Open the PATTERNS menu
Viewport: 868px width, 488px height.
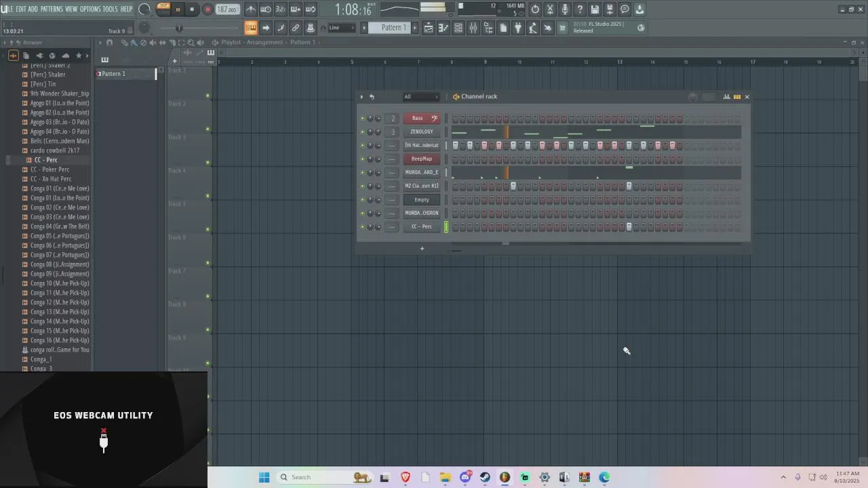(52, 9)
